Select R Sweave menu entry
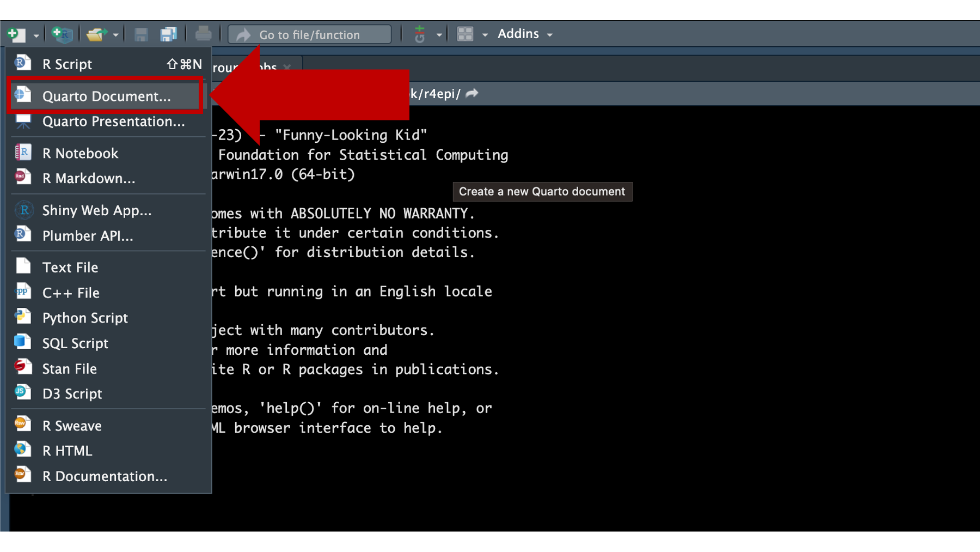 (108, 426)
